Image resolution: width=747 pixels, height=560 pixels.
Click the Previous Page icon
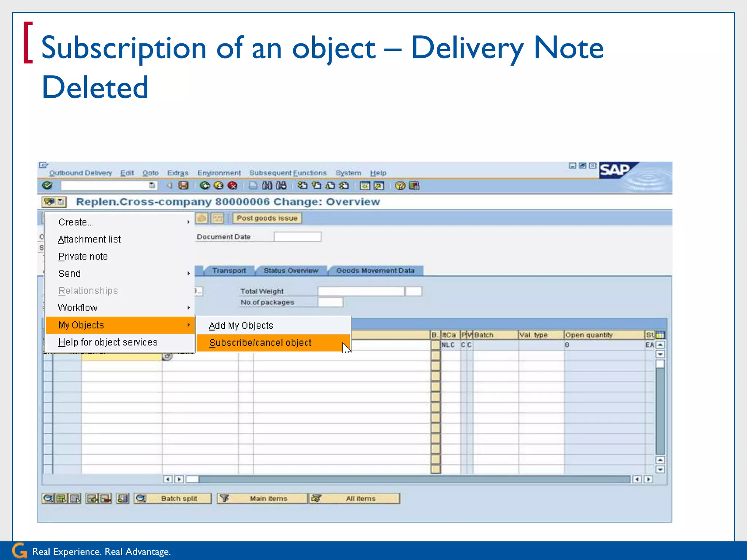coord(316,186)
